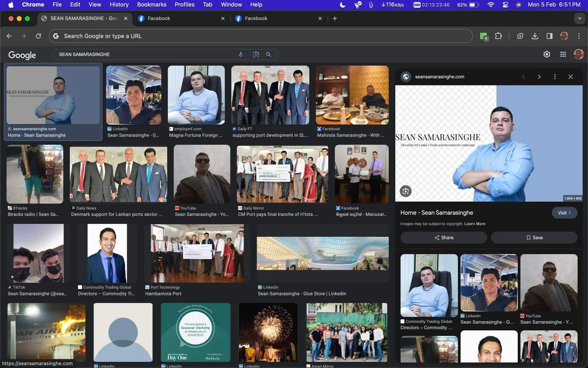Go to next image in preview panel

click(539, 77)
